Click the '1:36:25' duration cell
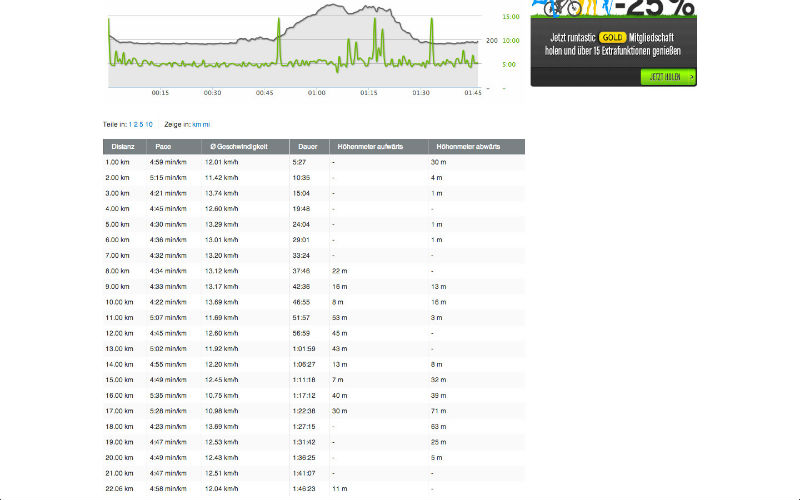The width and height of the screenshot is (800, 500). tap(304, 458)
